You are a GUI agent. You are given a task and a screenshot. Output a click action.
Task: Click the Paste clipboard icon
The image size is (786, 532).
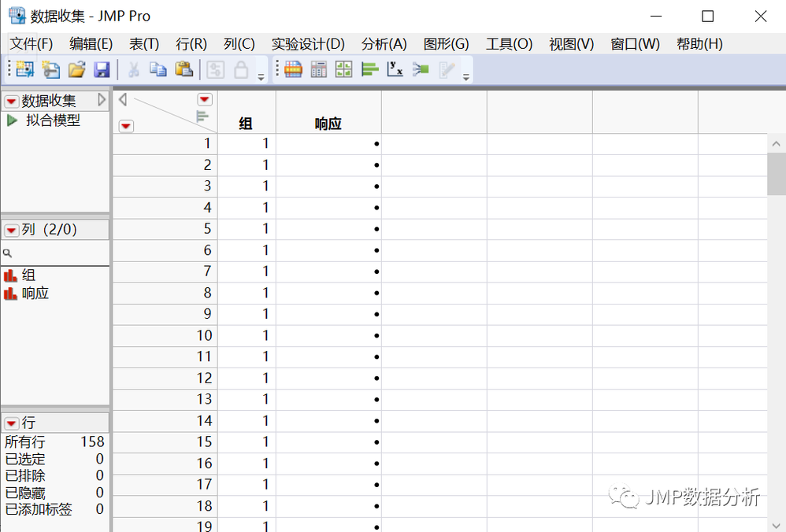[x=184, y=69]
